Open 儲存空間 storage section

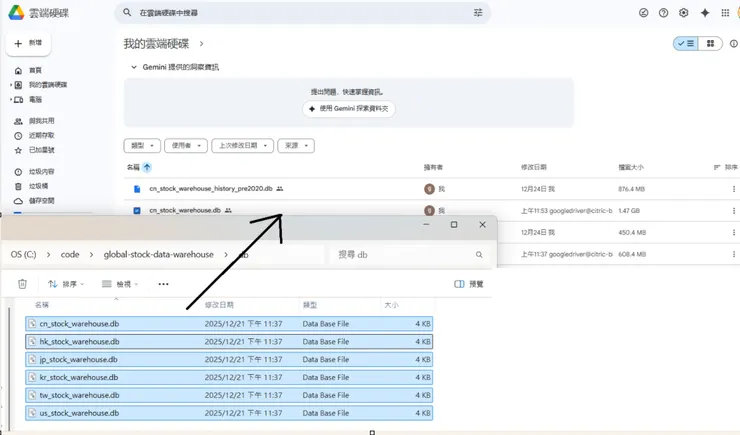click(34, 201)
